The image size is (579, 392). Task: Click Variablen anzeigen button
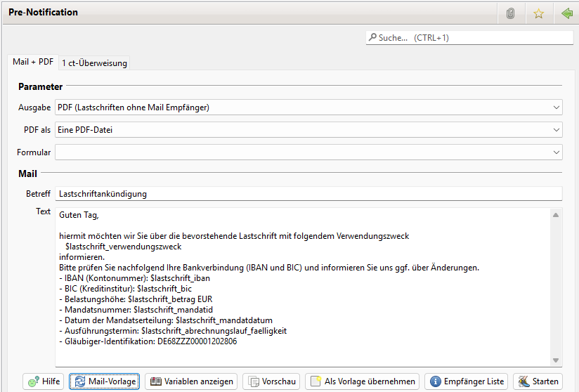191,381
